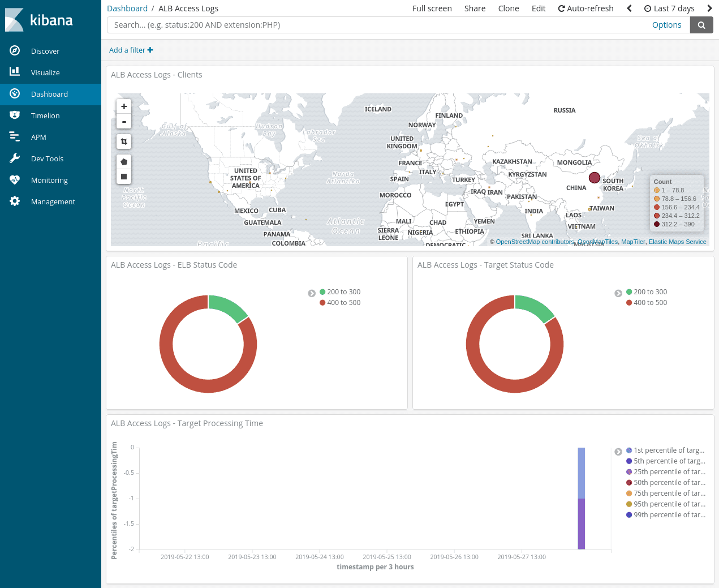This screenshot has width=719, height=588.
Task: Toggle 75th percentile legend entry
Action: [666, 493]
